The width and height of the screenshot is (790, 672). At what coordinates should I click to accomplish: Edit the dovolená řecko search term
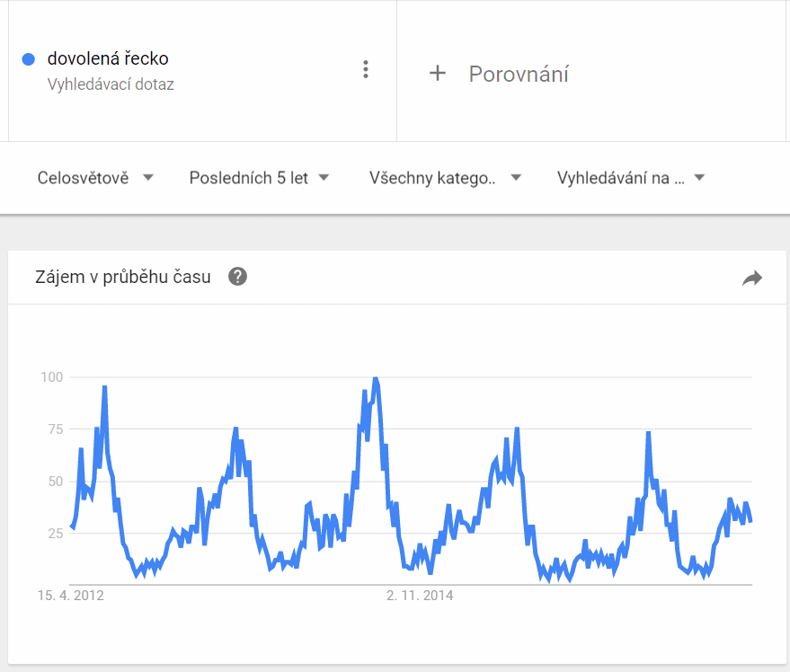click(108, 59)
